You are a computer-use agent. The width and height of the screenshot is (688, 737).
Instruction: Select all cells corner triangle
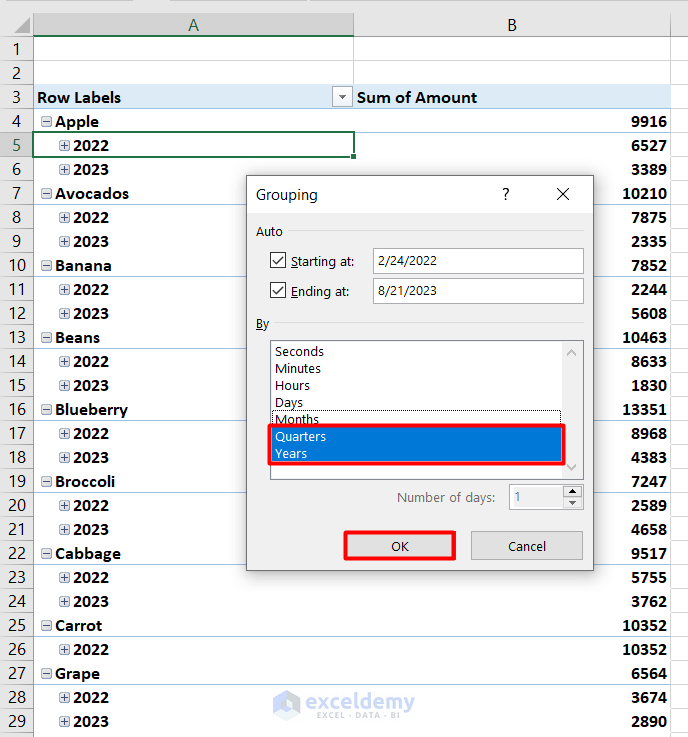click(x=22, y=25)
